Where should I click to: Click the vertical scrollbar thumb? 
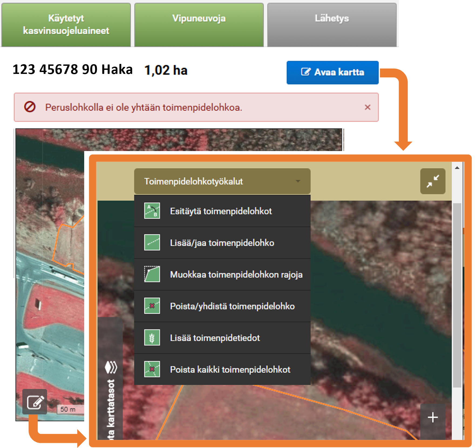click(457, 294)
